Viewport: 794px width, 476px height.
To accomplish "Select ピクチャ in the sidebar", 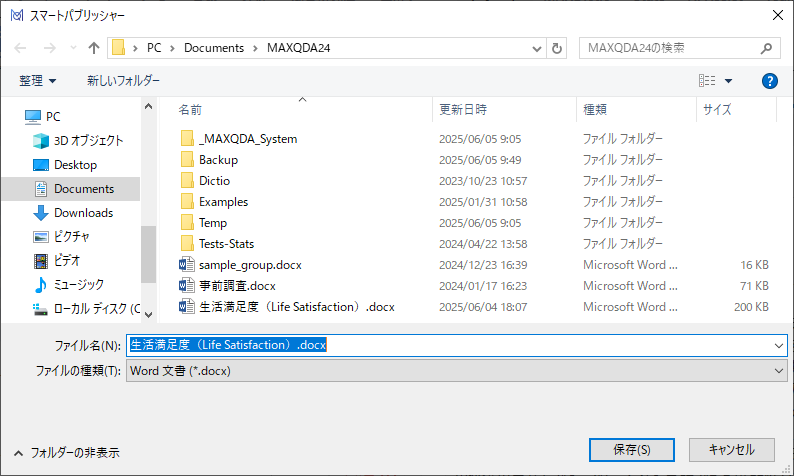I will pyautogui.click(x=71, y=236).
